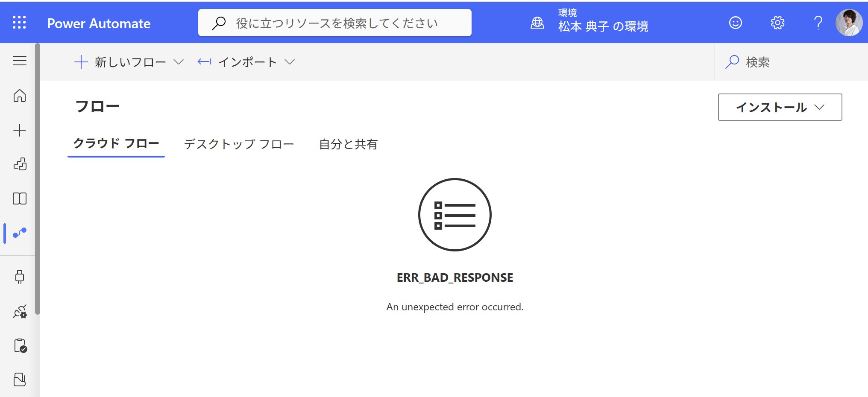Toggle the hamburger navigation menu
The height and width of the screenshot is (397, 868).
(20, 61)
